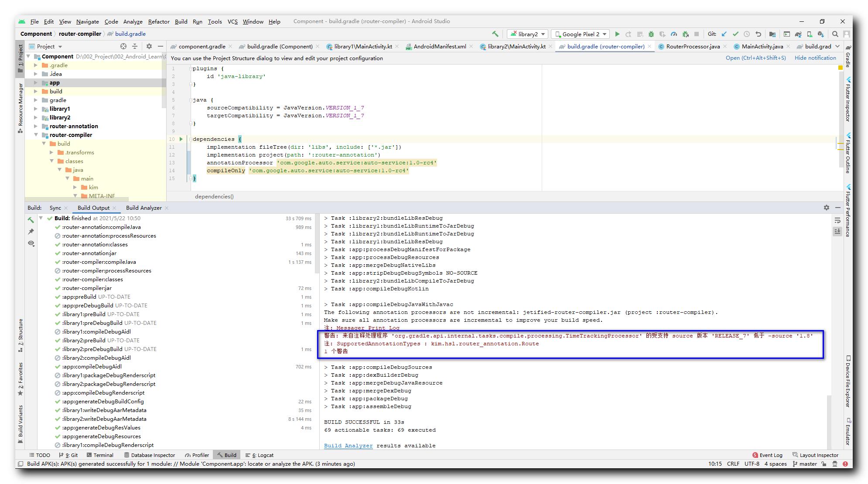Image resolution: width=868 pixels, height=484 pixels.
Task: Open the Logcat tool window
Action: pos(260,455)
